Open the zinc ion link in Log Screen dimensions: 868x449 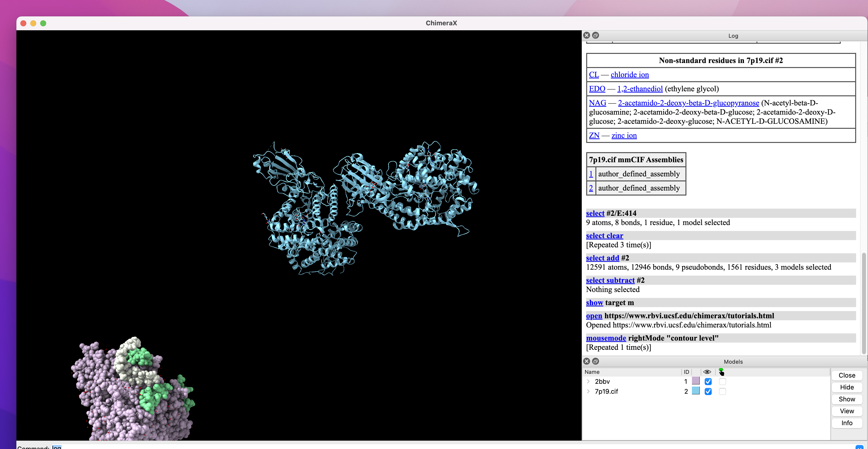pos(624,135)
